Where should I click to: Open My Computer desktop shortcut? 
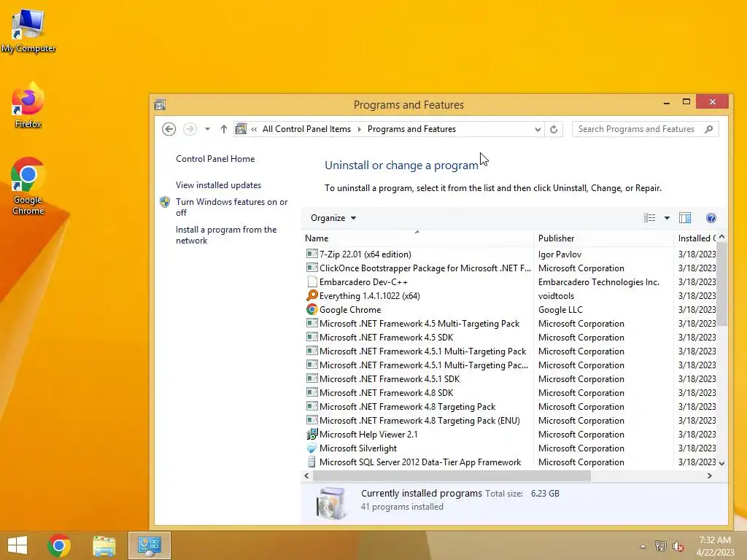(x=28, y=31)
